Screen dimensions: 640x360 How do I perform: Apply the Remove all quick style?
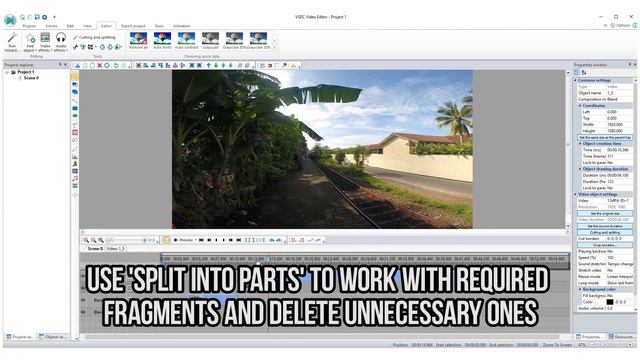138,41
